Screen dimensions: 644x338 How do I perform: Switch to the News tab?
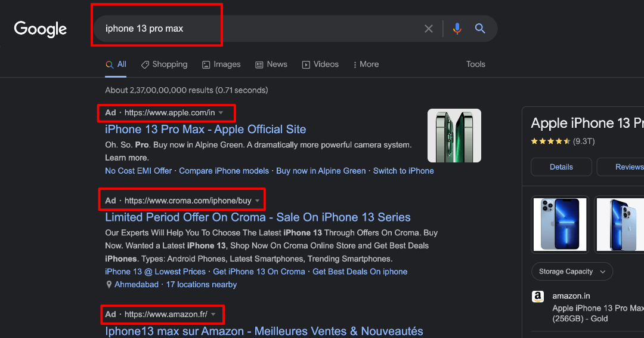(x=271, y=64)
